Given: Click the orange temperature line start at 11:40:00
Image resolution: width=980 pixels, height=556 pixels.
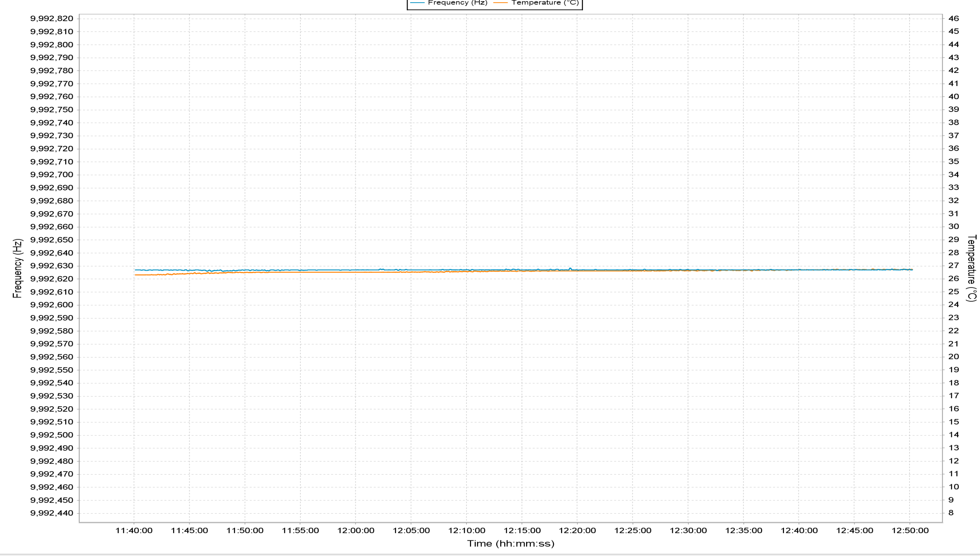Looking at the screenshot, I should pos(136,275).
